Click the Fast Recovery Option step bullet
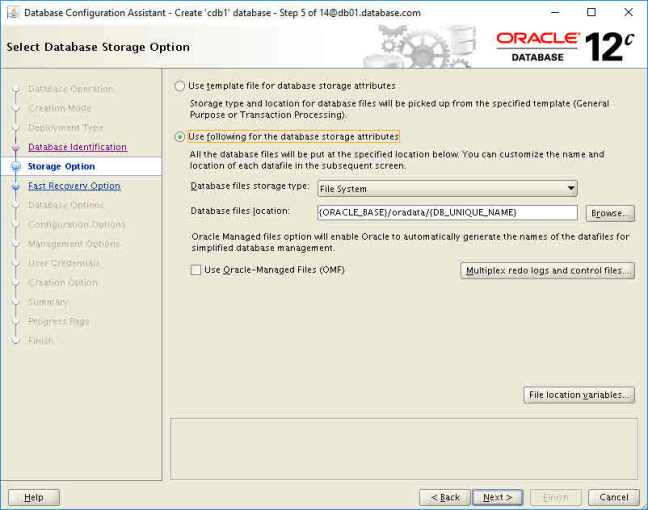Viewport: 648px width, 510px height. click(x=16, y=186)
